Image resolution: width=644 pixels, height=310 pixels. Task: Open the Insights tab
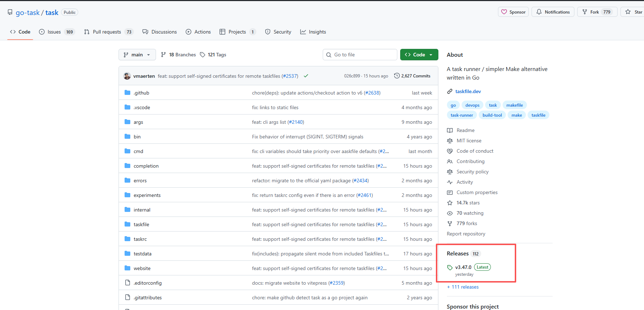313,32
